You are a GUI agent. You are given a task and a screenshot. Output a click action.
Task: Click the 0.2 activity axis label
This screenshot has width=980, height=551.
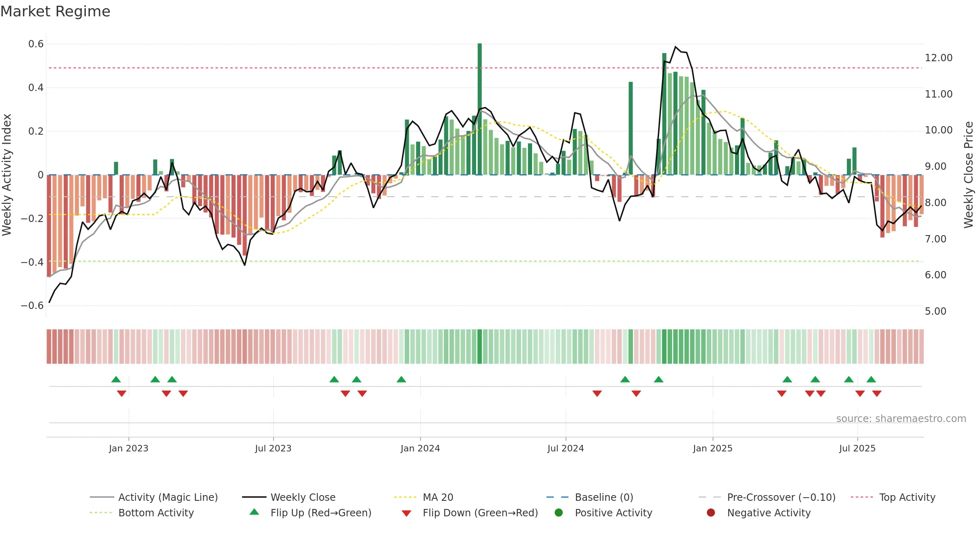point(36,131)
